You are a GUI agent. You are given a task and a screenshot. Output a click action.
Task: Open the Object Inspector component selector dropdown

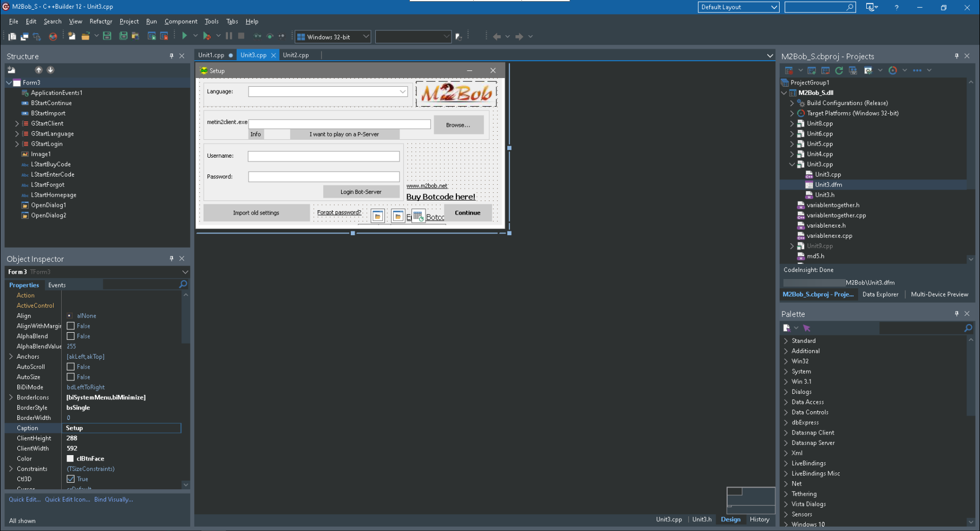[x=185, y=272]
